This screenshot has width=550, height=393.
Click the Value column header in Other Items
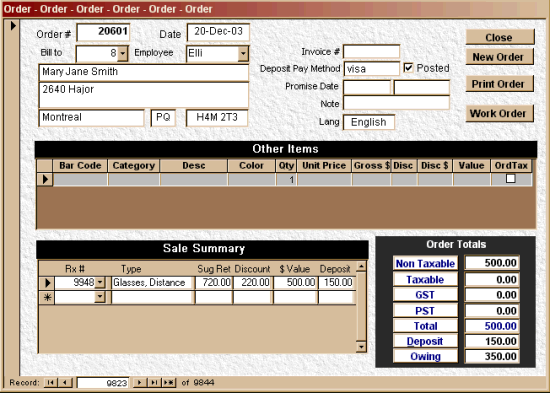(x=471, y=166)
